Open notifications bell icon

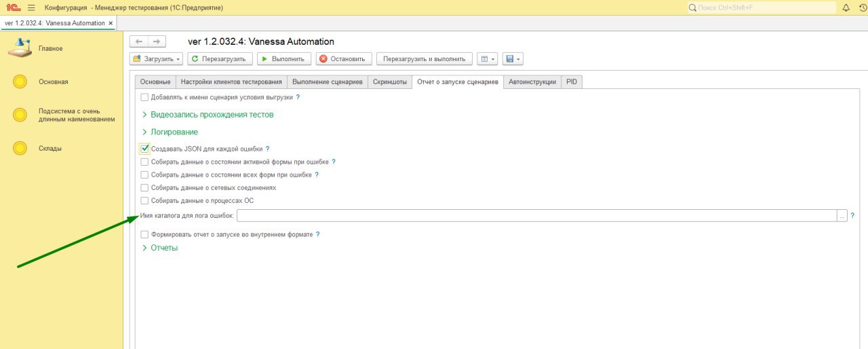846,7
